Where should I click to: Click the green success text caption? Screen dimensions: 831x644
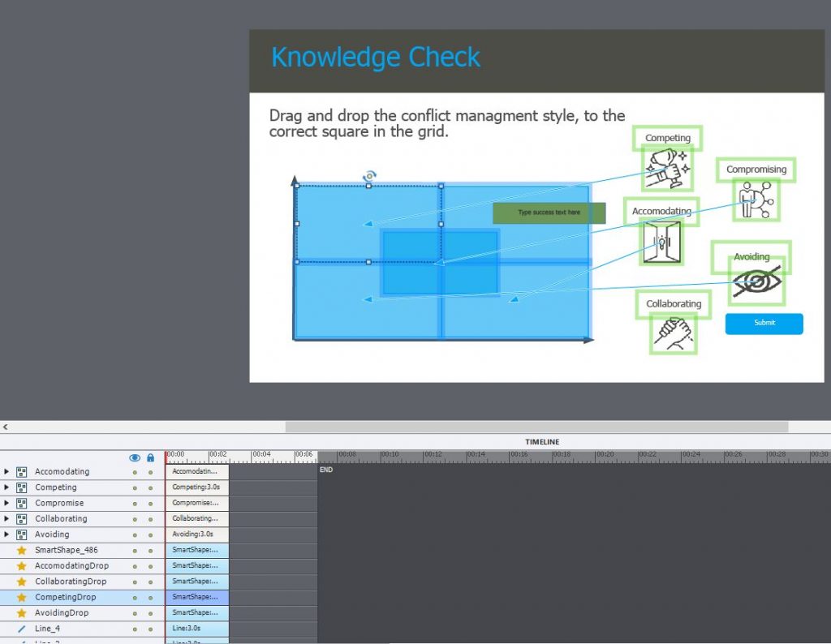click(549, 213)
